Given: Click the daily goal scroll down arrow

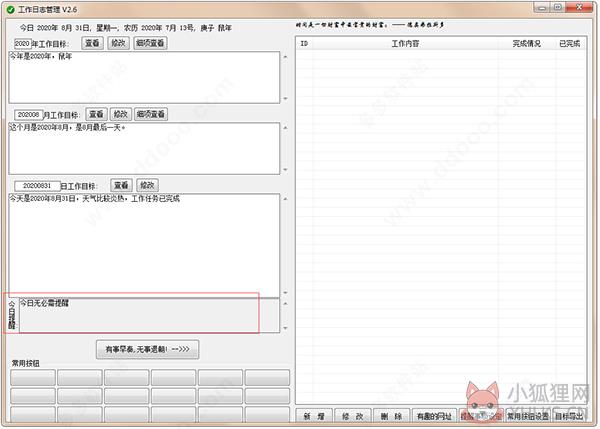Looking at the screenshot, I should point(285,293).
